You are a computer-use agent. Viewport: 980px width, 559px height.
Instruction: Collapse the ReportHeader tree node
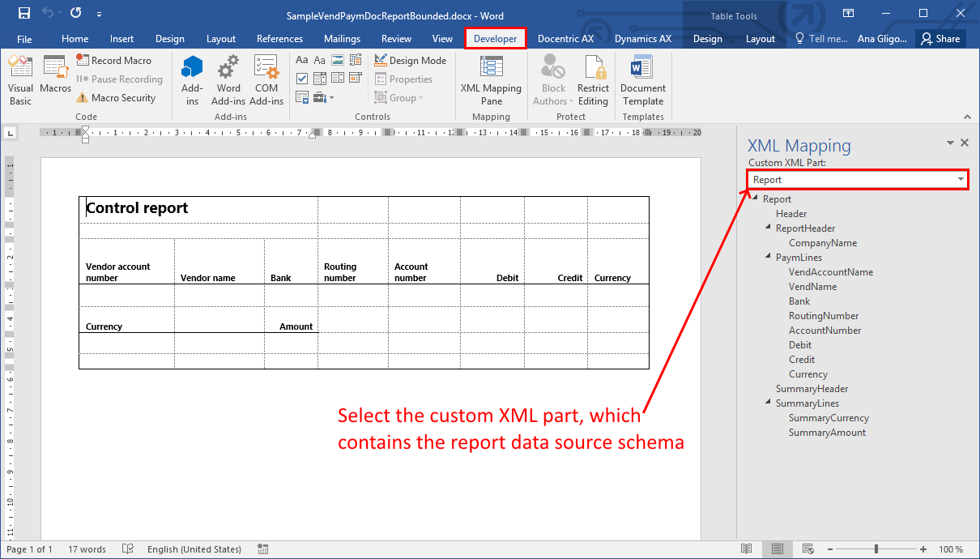(x=768, y=228)
